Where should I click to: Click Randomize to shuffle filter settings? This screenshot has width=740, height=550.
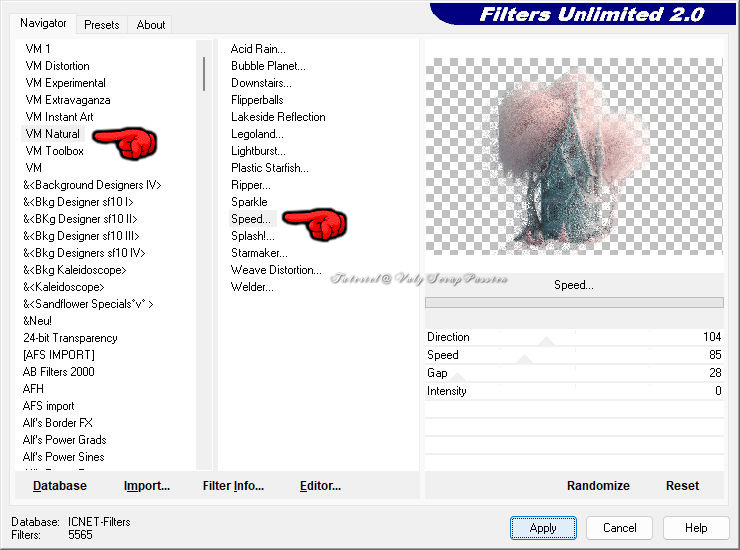click(598, 486)
